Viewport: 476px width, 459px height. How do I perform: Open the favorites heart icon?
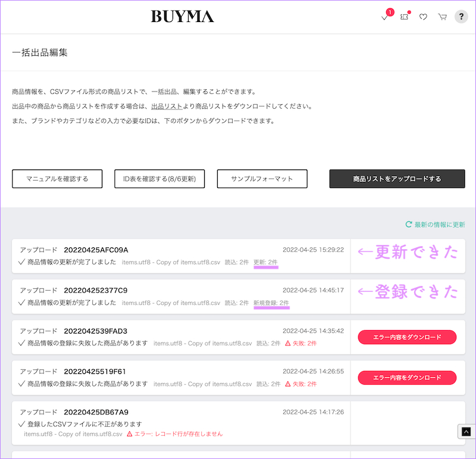(x=423, y=17)
